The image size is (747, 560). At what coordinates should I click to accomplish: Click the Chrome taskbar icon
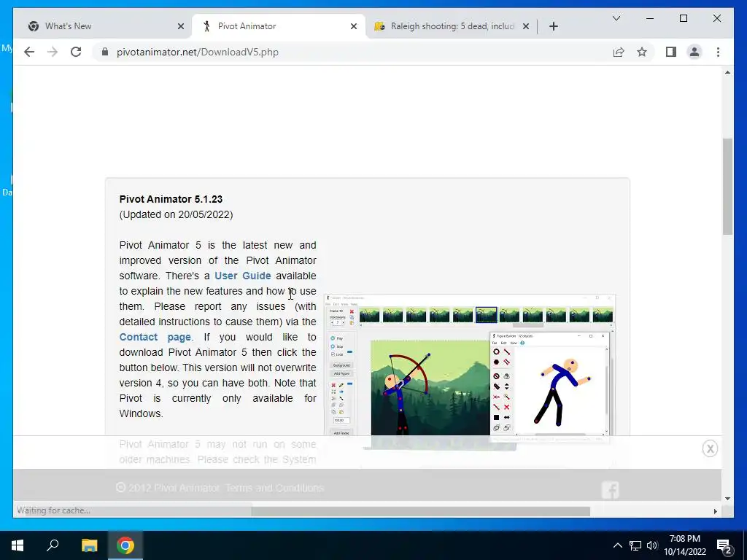point(125,545)
